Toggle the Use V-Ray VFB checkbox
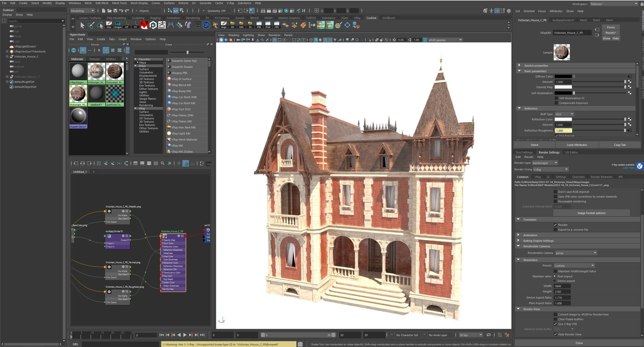The height and width of the screenshot is (347, 644). [555, 324]
